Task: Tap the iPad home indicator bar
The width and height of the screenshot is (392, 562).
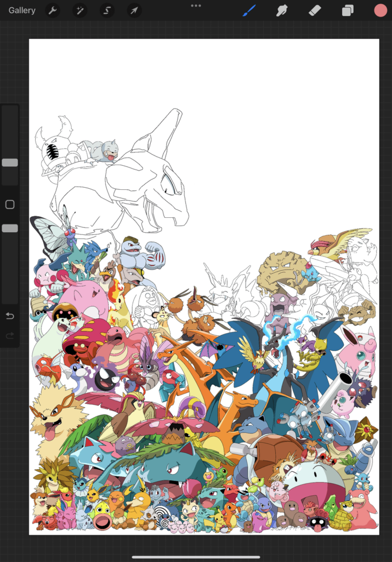Action: point(196,557)
